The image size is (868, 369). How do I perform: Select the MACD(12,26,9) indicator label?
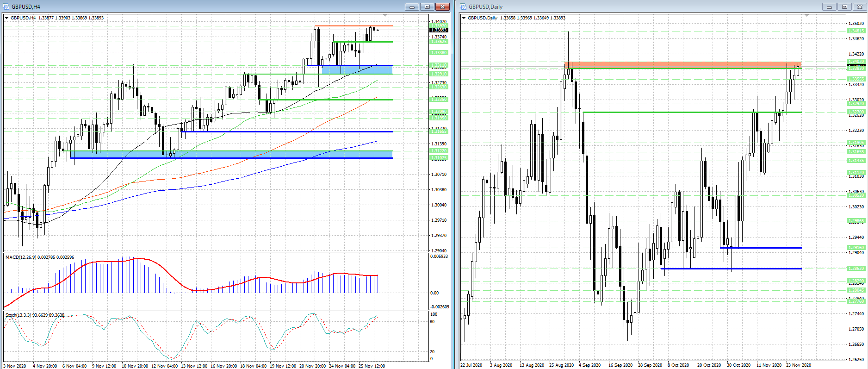click(39, 257)
